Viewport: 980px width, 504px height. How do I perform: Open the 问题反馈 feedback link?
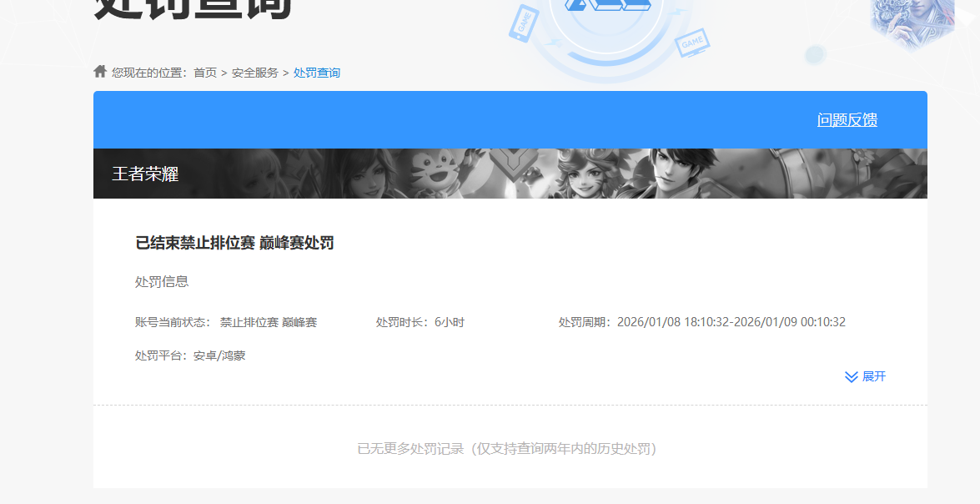click(846, 119)
